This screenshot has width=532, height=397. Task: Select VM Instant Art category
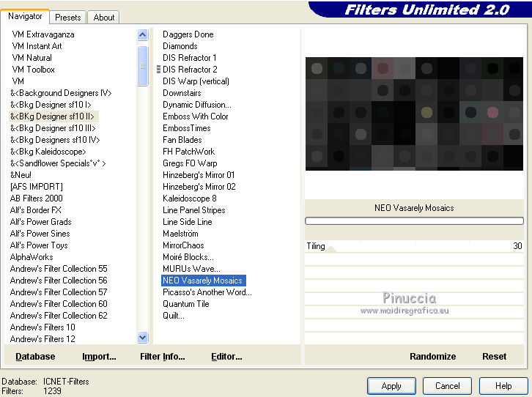[37, 46]
